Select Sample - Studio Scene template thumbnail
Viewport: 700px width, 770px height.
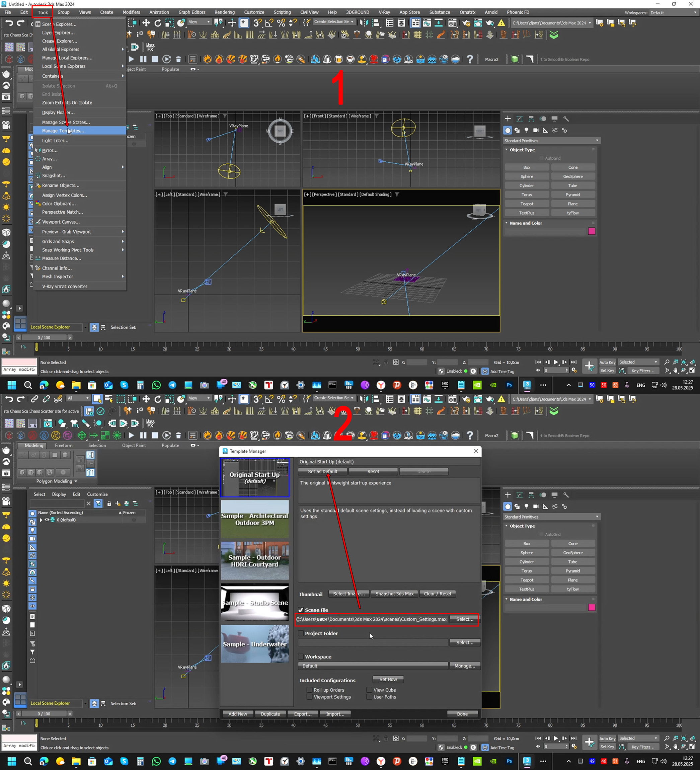tap(255, 602)
